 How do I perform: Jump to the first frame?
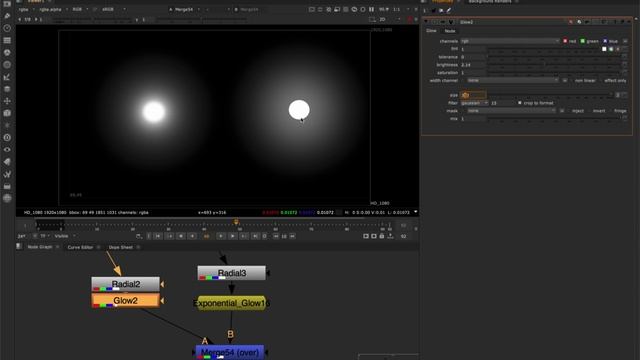point(158,236)
